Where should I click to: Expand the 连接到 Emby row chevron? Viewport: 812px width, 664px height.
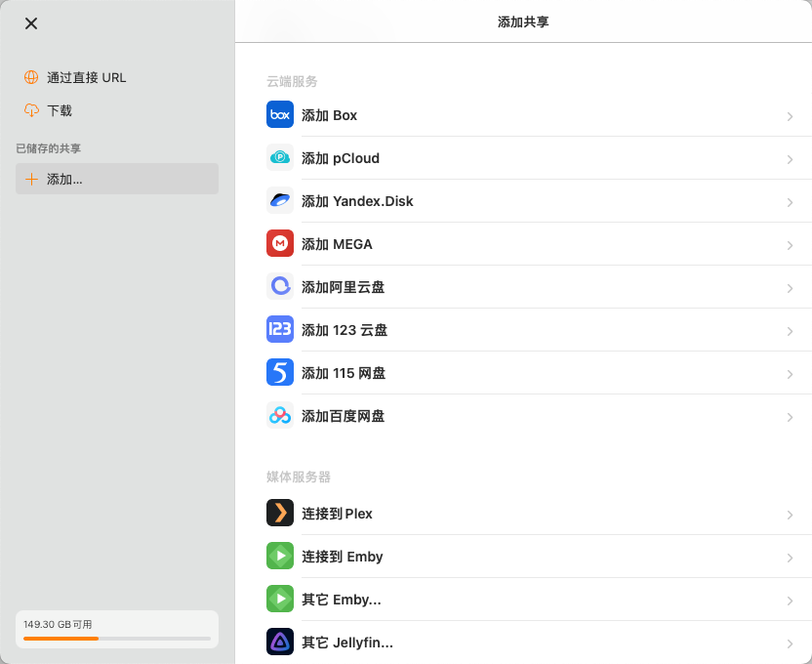point(790,558)
